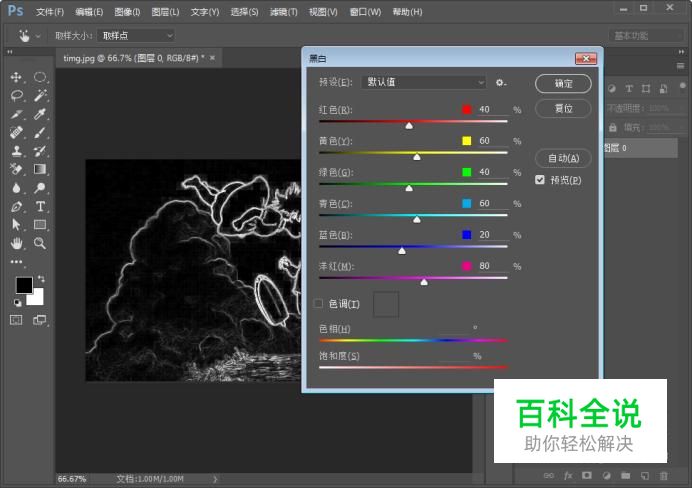Select layer 图层 0 in Layers panel

[x=640, y=148]
